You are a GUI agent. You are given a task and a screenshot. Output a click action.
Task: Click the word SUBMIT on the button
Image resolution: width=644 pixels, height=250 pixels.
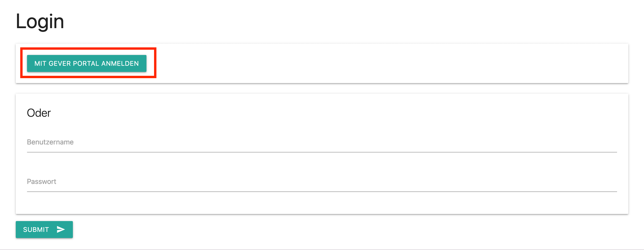coord(36,230)
